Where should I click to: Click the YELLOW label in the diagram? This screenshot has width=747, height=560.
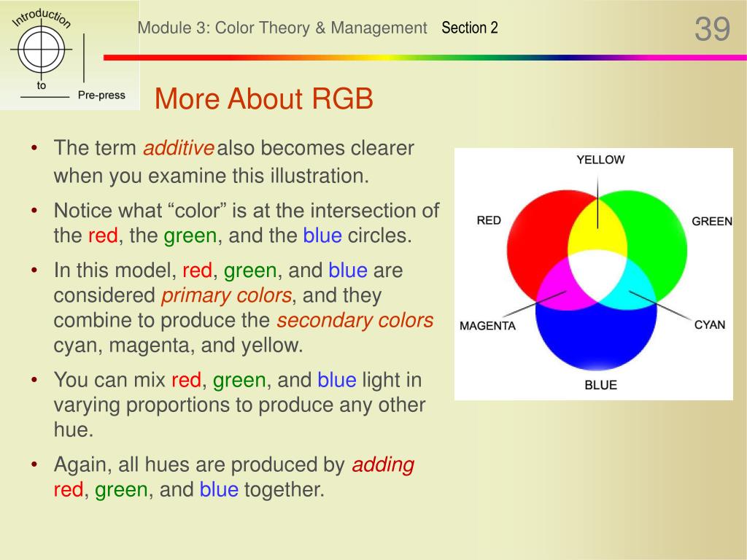(600, 160)
